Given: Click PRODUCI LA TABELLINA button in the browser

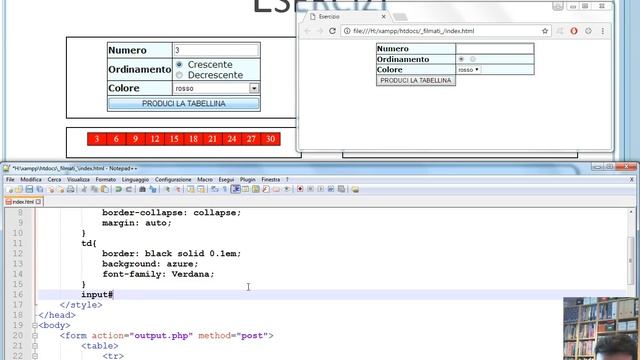Looking at the screenshot, I should [416, 80].
